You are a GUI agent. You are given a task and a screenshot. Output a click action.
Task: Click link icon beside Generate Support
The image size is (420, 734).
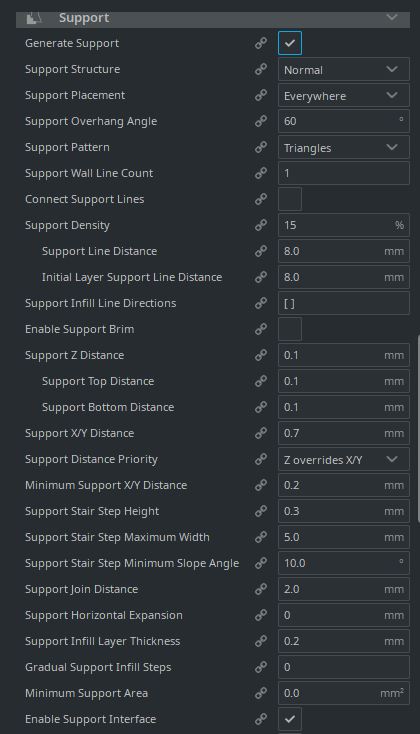click(261, 43)
